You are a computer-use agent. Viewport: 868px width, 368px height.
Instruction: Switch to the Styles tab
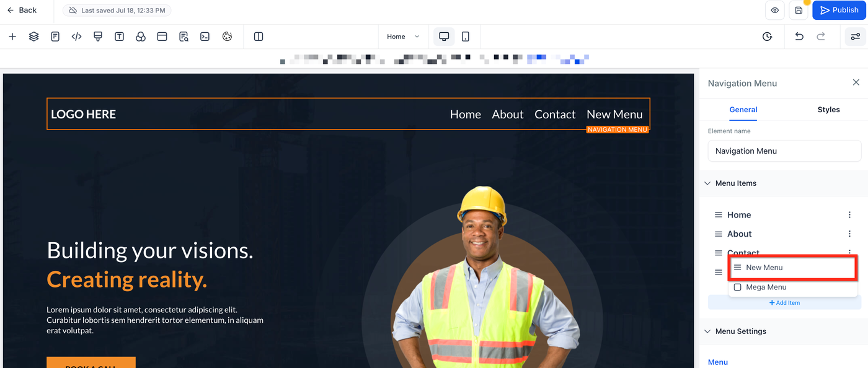(x=828, y=110)
